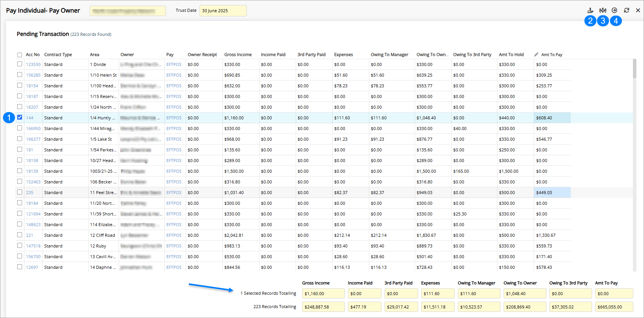
Task: Uncheck the checkbox for account 144
Action: (x=19, y=117)
